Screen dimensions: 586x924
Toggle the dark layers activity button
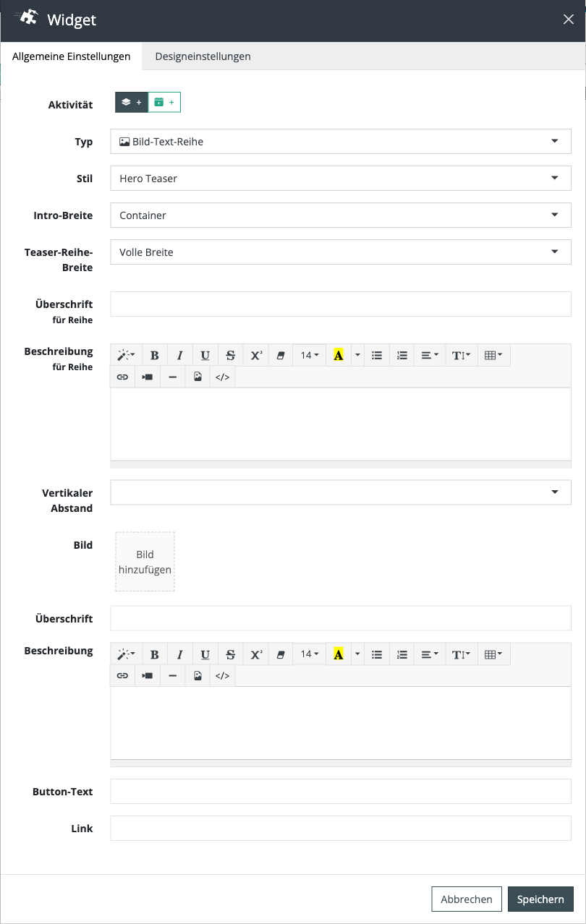click(132, 103)
